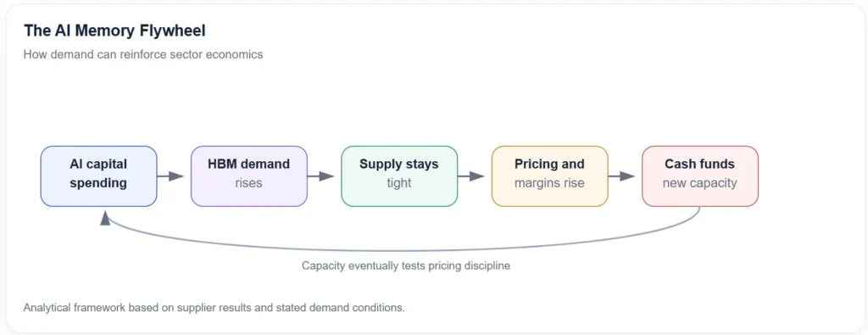
Task: Click the Capacity eventually tests pricing discipline label
Action: pos(406,265)
